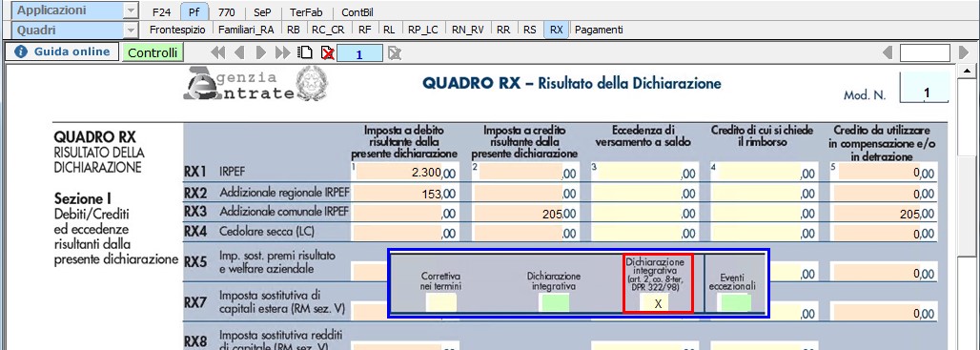The height and width of the screenshot is (350, 980).
Task: Go to next module arrow
Action: pos(261,53)
